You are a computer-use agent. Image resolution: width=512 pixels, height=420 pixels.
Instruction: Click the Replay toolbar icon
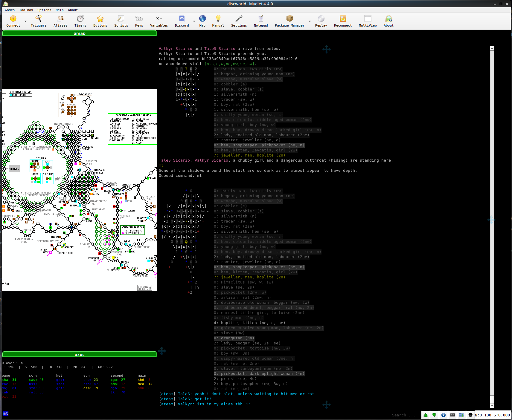tap(321, 21)
